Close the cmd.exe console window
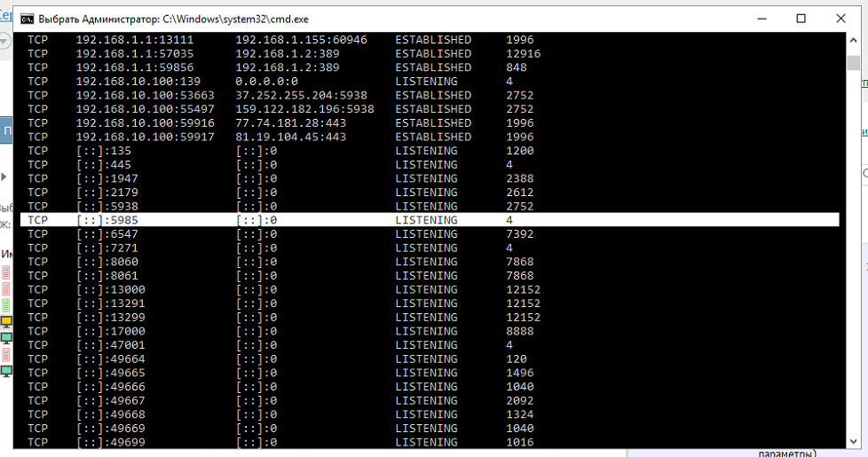This screenshot has height=457, width=868. (840, 19)
